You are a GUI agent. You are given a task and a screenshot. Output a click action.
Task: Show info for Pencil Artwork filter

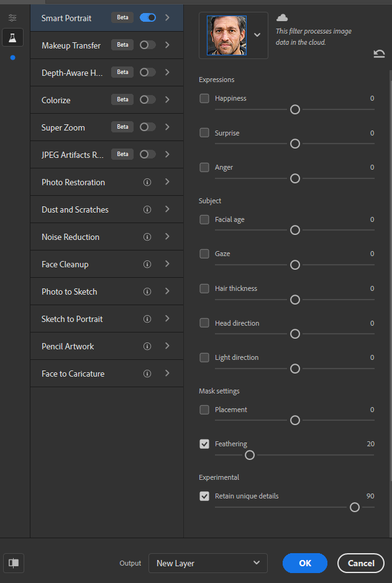(x=147, y=346)
